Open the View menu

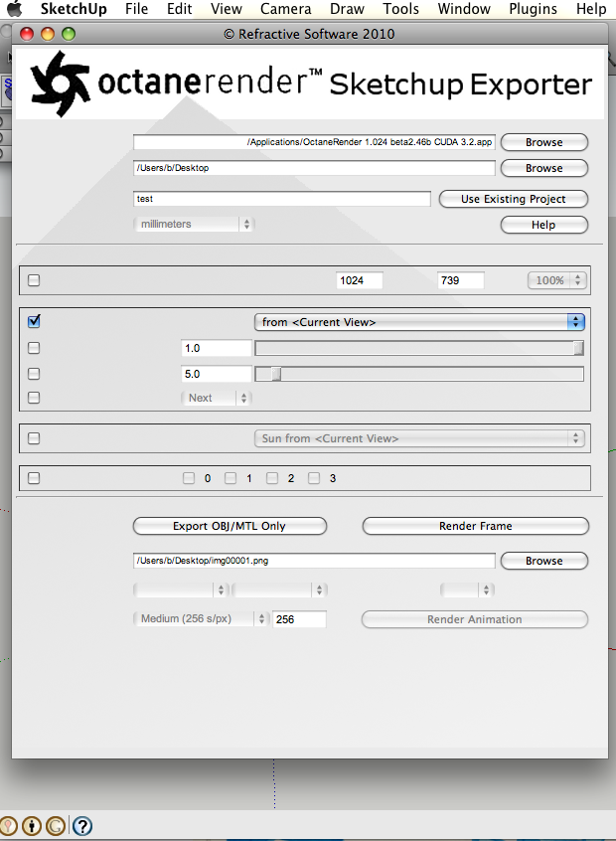[226, 9]
